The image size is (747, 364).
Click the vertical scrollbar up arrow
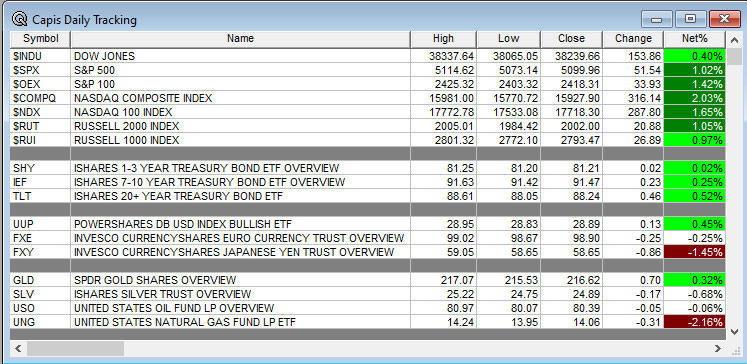tap(734, 40)
